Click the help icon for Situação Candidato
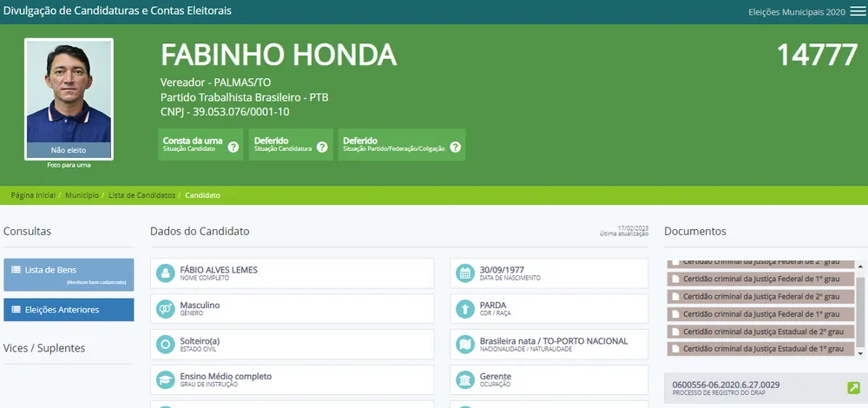 (233, 147)
